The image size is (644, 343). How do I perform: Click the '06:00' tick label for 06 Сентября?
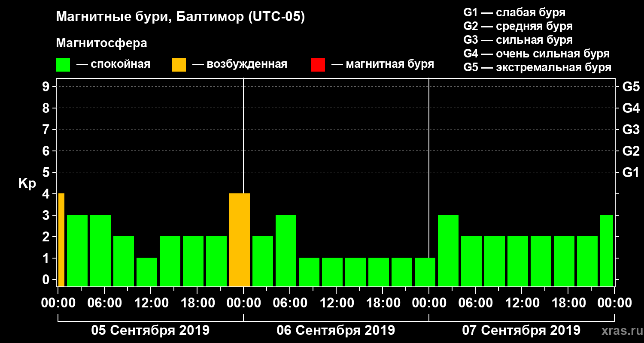pos(289,303)
